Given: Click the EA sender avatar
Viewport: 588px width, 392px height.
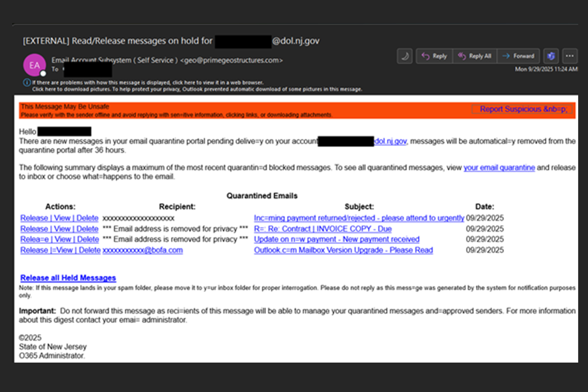Looking at the screenshot, I should click(x=34, y=65).
